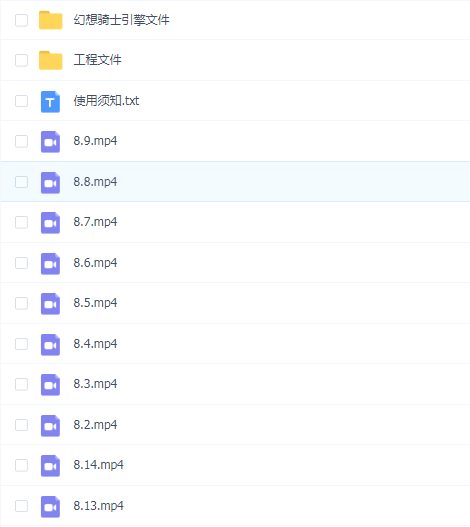
Task: Click the 8.14.mp4 video icon
Action: [x=50, y=466]
